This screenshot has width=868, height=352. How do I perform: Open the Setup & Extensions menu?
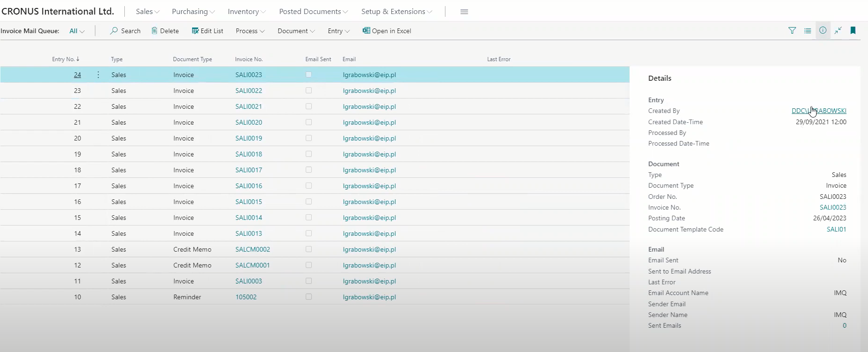(397, 12)
